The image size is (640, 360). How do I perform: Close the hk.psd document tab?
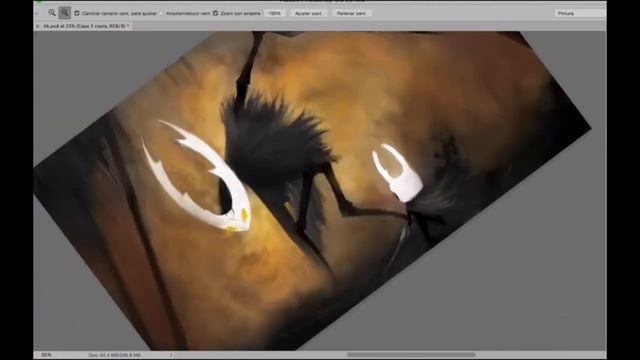tap(38, 26)
